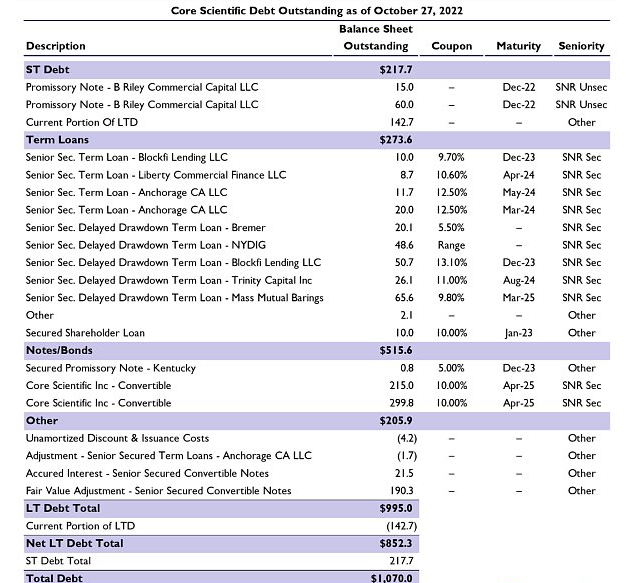Click the 'Aug-24' maturity value
642x583 pixels.
pos(519,281)
